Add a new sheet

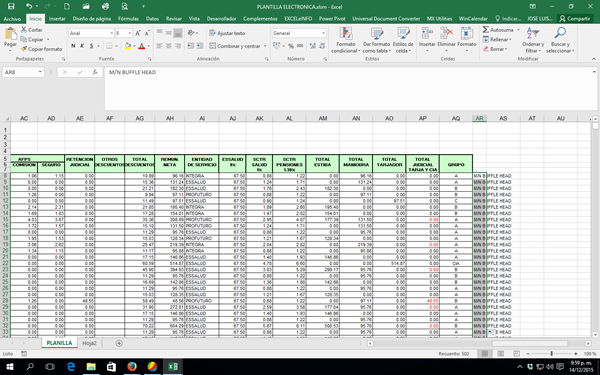tap(119, 343)
